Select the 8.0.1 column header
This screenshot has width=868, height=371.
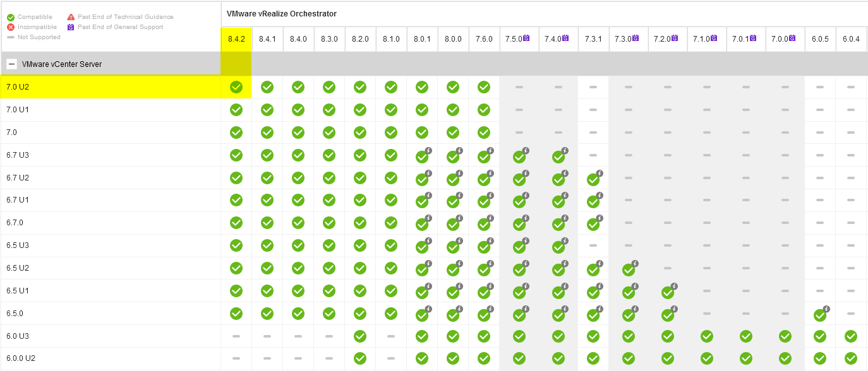pyautogui.click(x=422, y=39)
